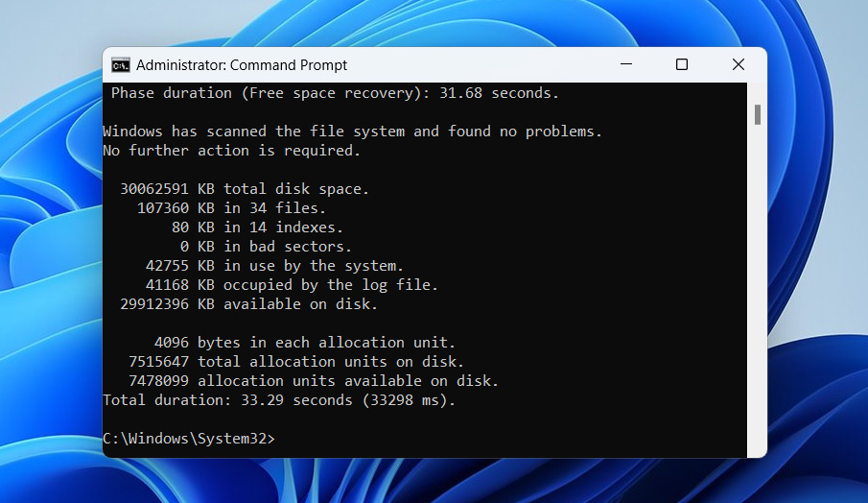This screenshot has width=868, height=503.
Task: Click 'Total duration: 33.29 seconds' line
Action: 279,400
